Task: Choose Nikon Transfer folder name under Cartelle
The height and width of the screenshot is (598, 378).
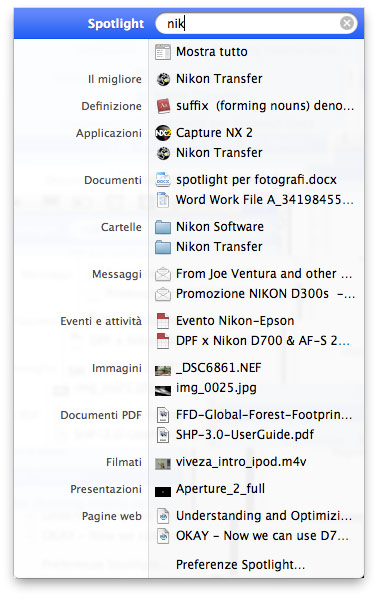Action: point(219,247)
